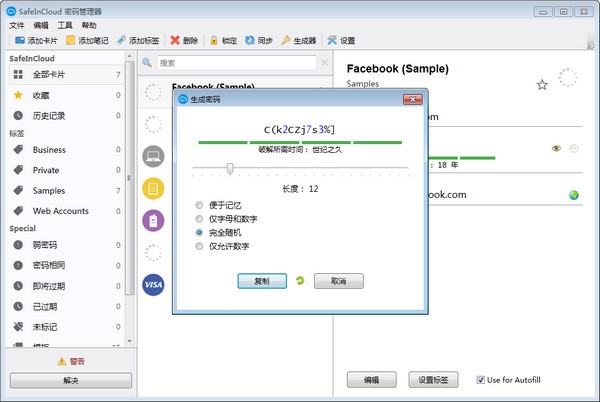Show Same Passwords (密码相同) list
Viewport: 600px width, 402px height.
[66, 265]
